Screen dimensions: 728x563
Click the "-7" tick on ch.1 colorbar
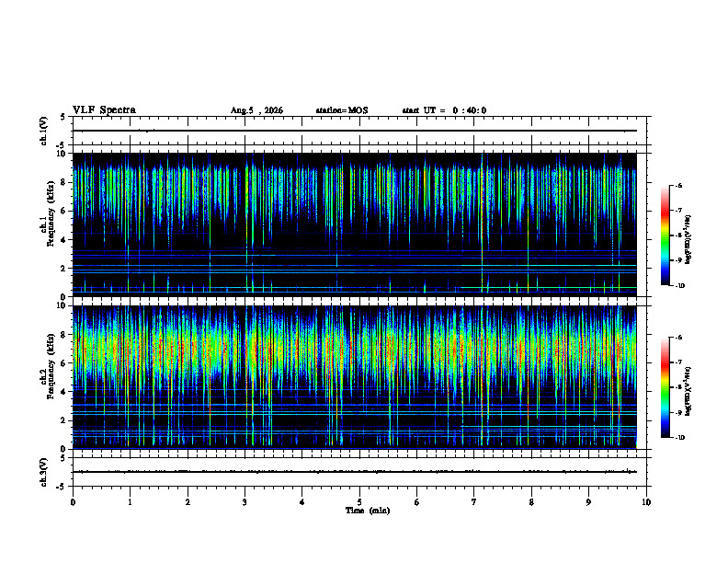678,211
